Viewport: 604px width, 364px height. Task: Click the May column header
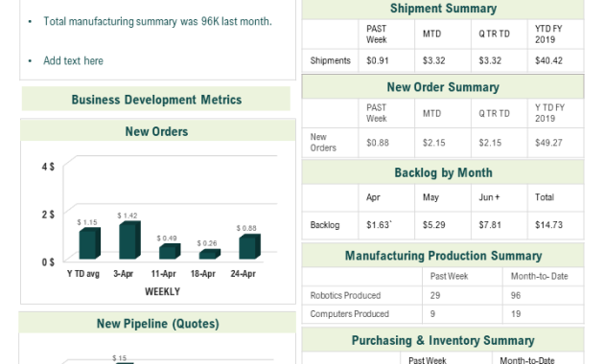coord(430,197)
